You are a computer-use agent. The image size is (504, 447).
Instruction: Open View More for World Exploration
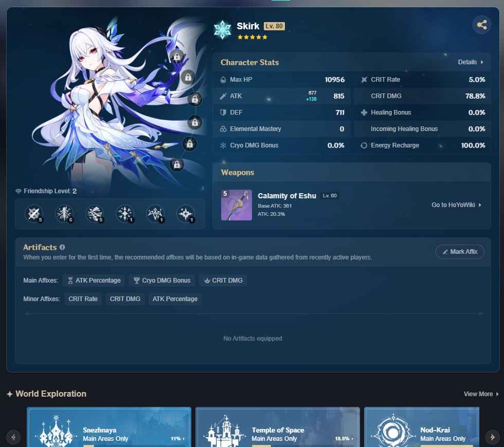481,394
